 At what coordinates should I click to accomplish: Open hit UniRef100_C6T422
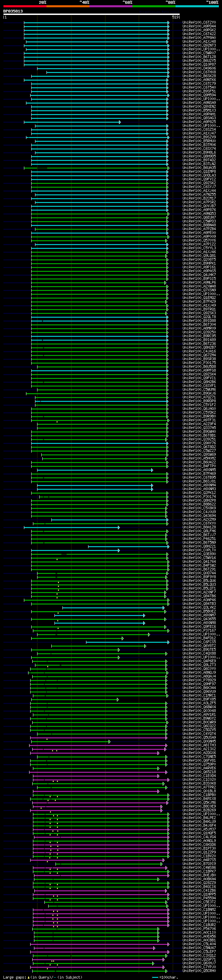coord(199,34)
